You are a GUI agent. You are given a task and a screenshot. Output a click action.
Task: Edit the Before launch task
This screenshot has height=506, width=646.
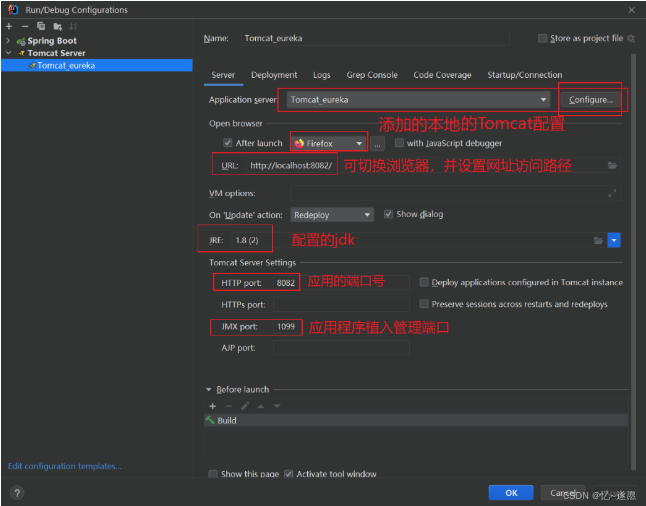click(245, 406)
